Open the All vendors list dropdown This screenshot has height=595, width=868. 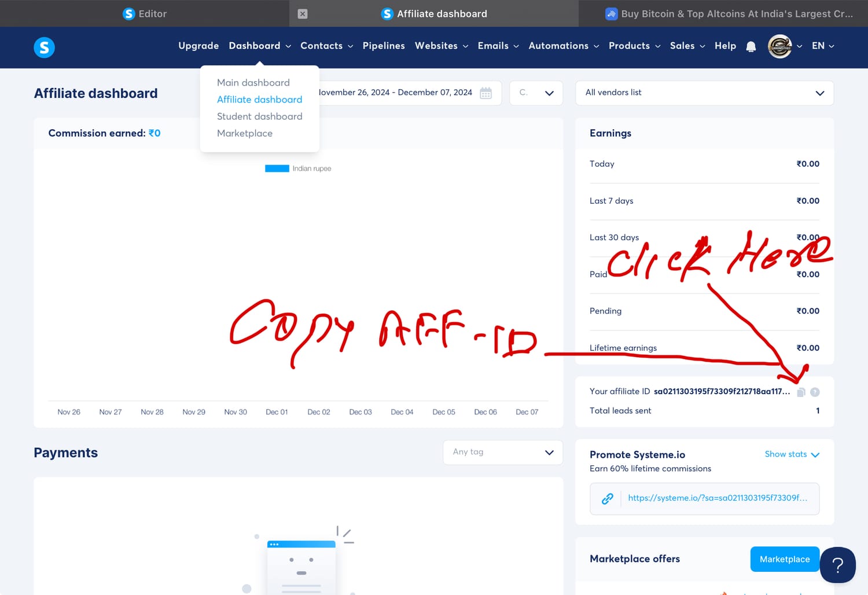tap(704, 93)
